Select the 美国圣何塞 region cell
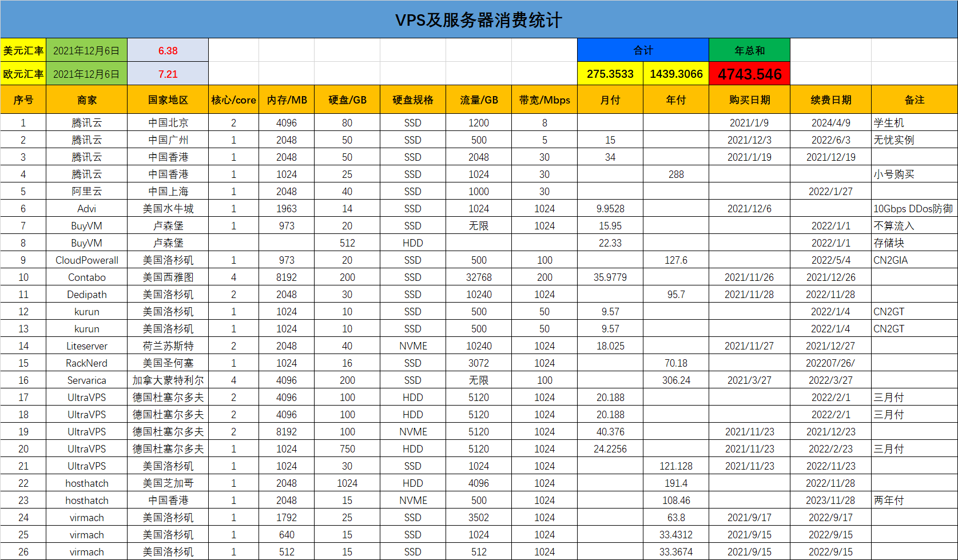958x560 pixels. pos(168,363)
